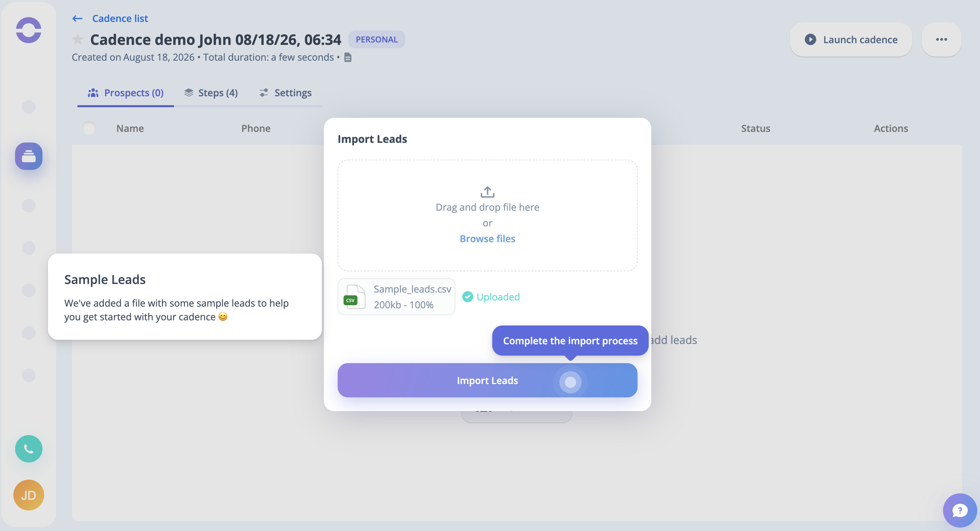980x531 pixels.
Task: Open the JD user profile avatar
Action: (28, 495)
